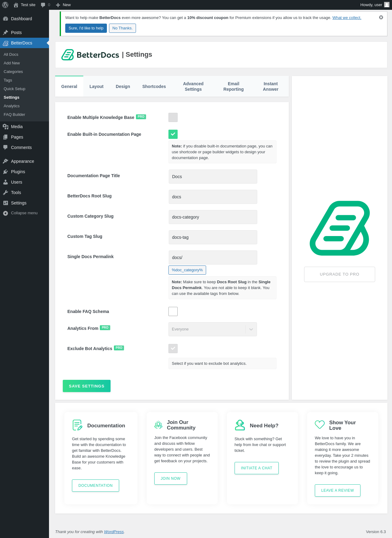Click the BetterDocs logo in Settings header
The width and height of the screenshot is (392, 538).
pos(90,55)
